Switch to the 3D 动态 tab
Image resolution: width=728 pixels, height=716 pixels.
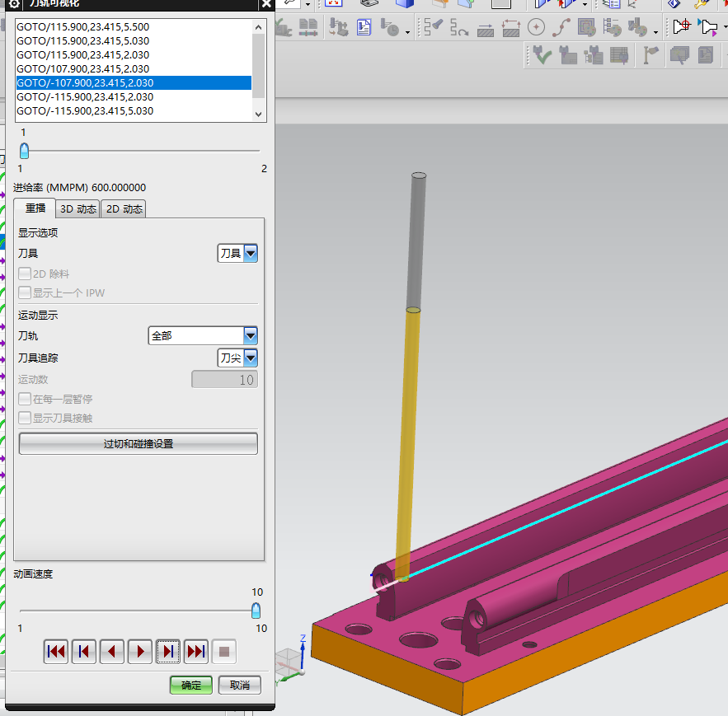(x=78, y=208)
